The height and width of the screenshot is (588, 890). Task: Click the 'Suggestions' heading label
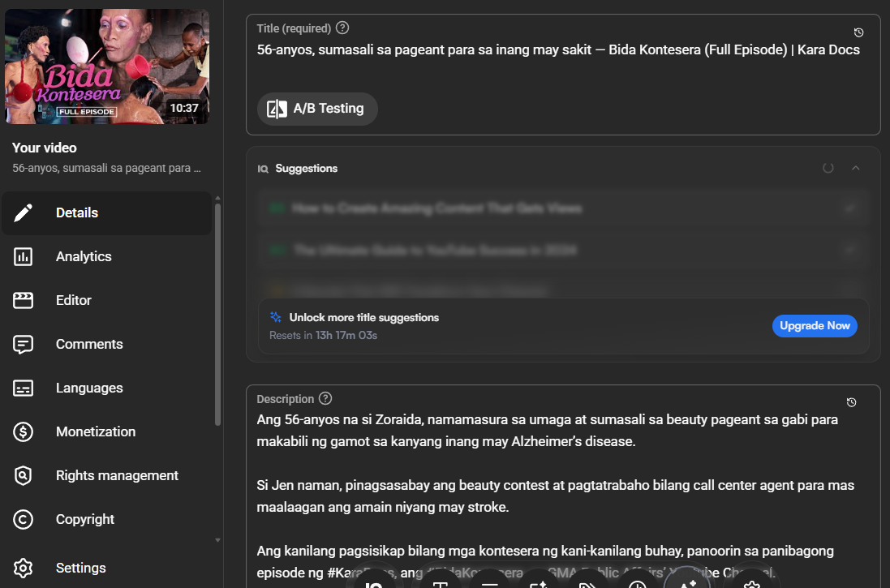point(307,169)
